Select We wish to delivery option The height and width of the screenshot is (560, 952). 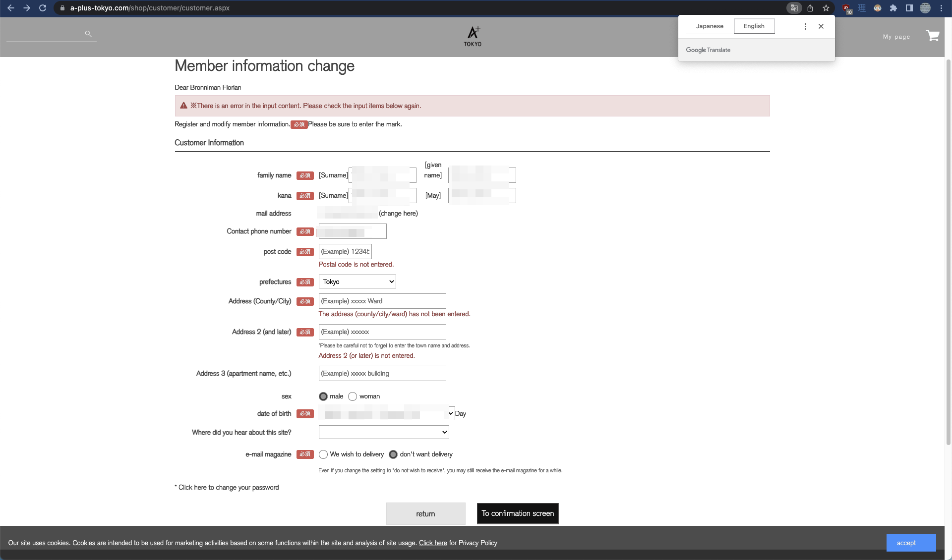[x=323, y=454]
